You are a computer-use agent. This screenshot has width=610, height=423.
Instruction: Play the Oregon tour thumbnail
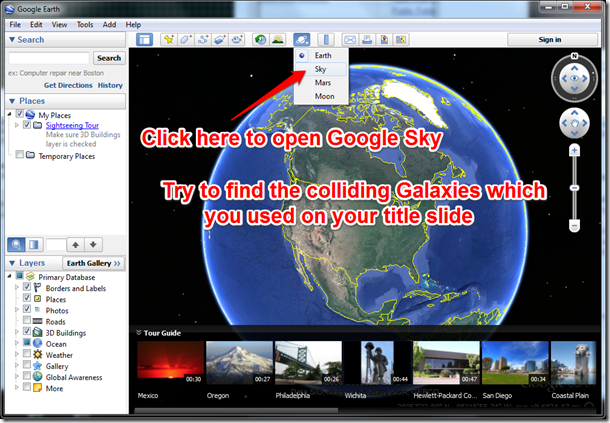(239, 363)
